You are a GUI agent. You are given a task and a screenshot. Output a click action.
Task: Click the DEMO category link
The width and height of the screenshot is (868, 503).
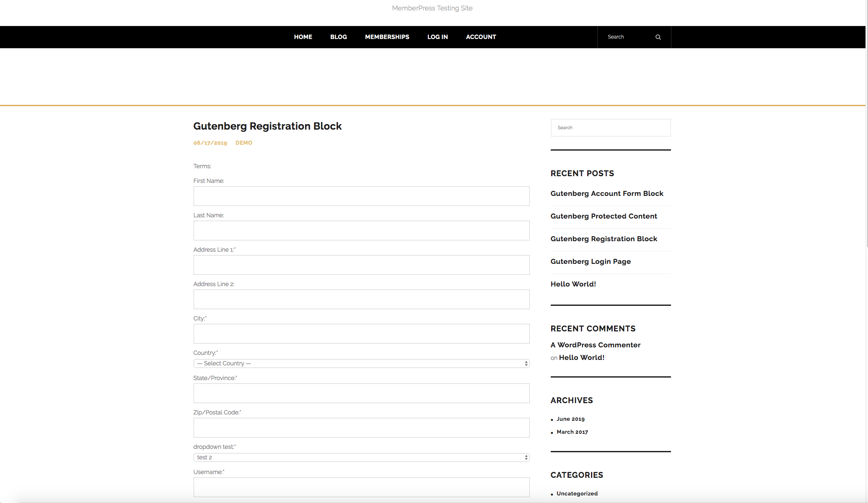coord(244,143)
